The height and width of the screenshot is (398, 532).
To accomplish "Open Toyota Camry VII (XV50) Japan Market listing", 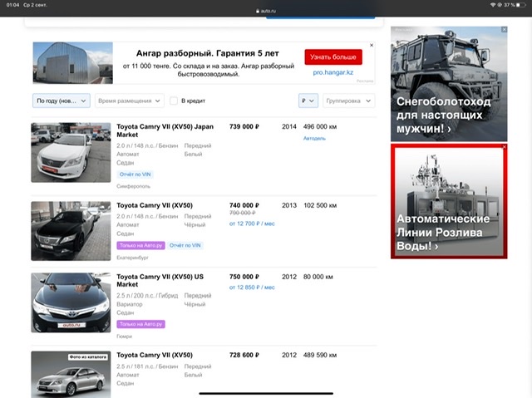I will [165, 130].
